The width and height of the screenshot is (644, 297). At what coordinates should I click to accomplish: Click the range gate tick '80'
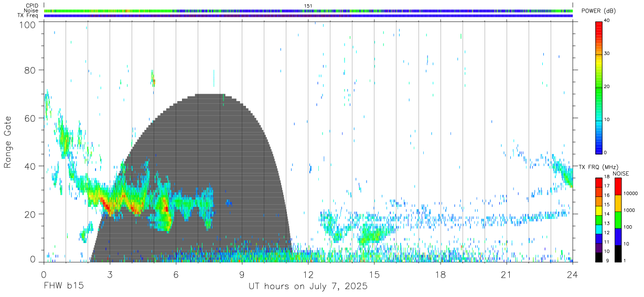[x=30, y=70]
